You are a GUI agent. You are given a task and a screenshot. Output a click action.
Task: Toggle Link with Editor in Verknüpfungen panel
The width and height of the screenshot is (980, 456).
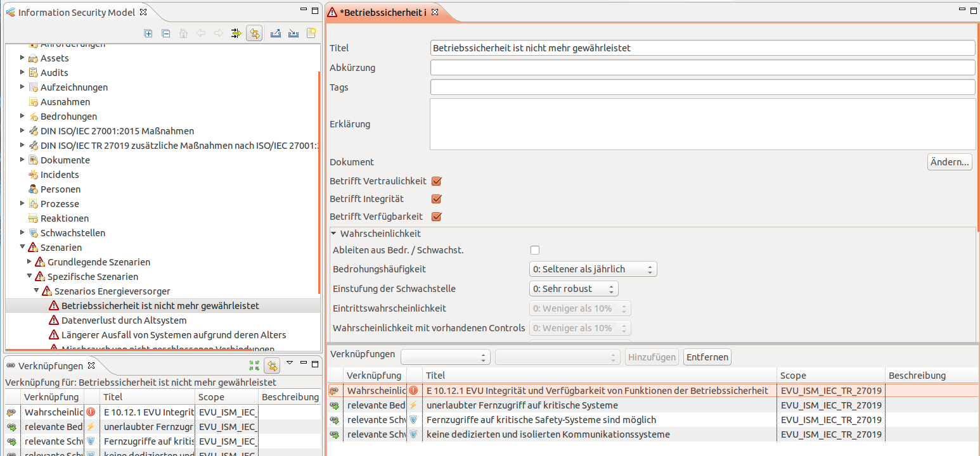coord(272,365)
